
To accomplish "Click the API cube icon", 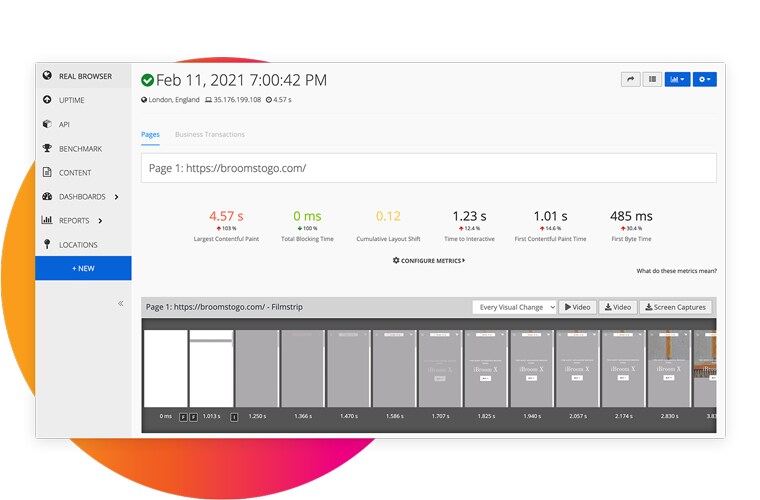I will pyautogui.click(x=47, y=124).
